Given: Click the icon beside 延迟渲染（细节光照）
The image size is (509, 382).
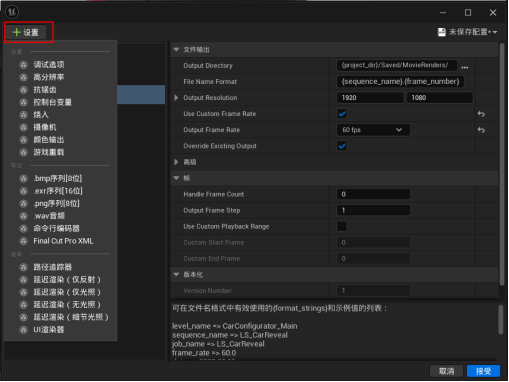Looking at the screenshot, I should coord(23,317).
